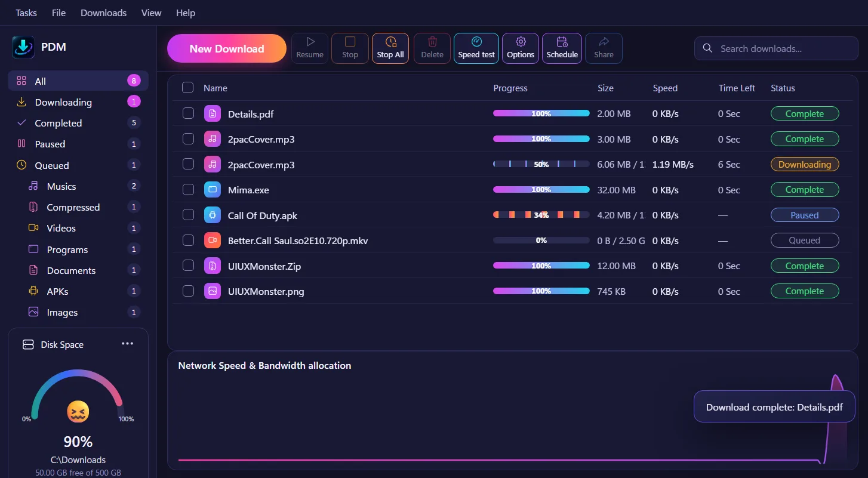Open the File menu
The width and height of the screenshot is (868, 478).
59,13
